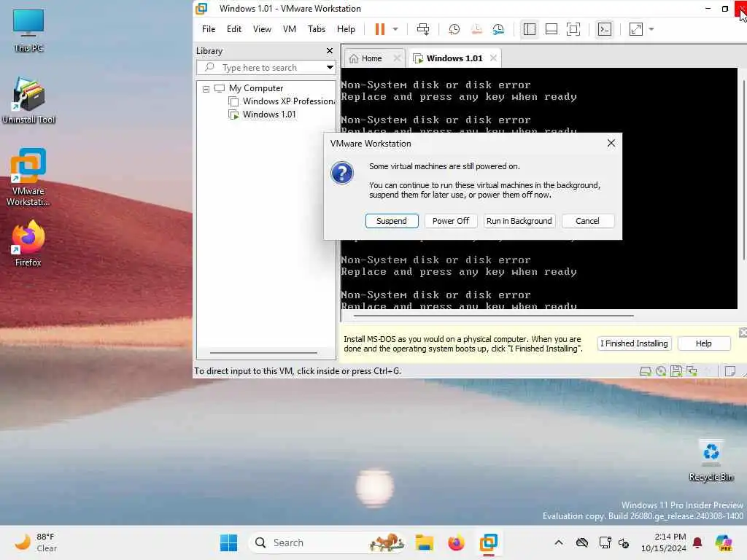Toggle the thumbnail bar view icon
This screenshot has height=560, width=747.
551,29
